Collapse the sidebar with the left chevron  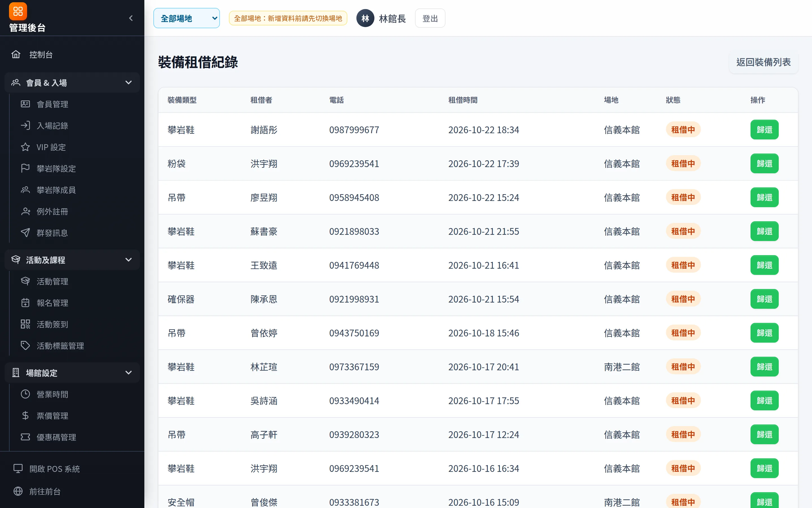click(131, 18)
